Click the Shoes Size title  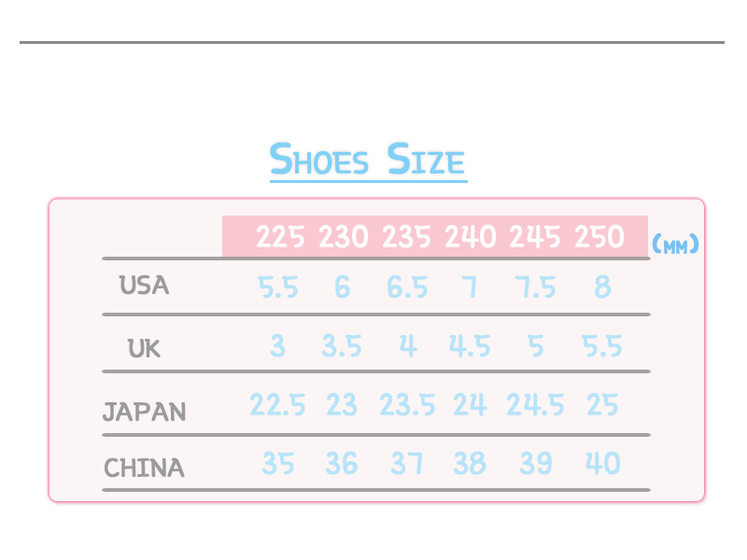(x=367, y=161)
